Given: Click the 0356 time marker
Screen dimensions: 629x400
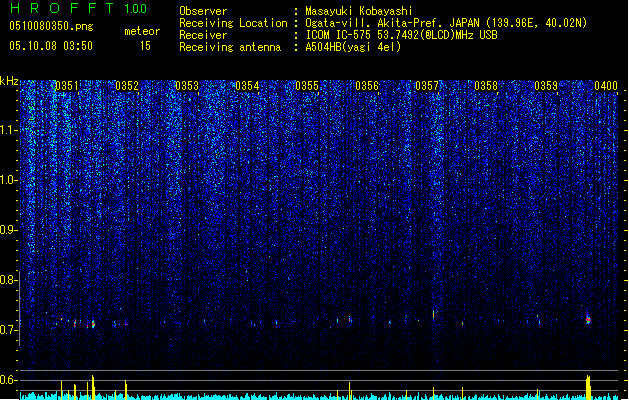Looking at the screenshot, I should [367, 86].
